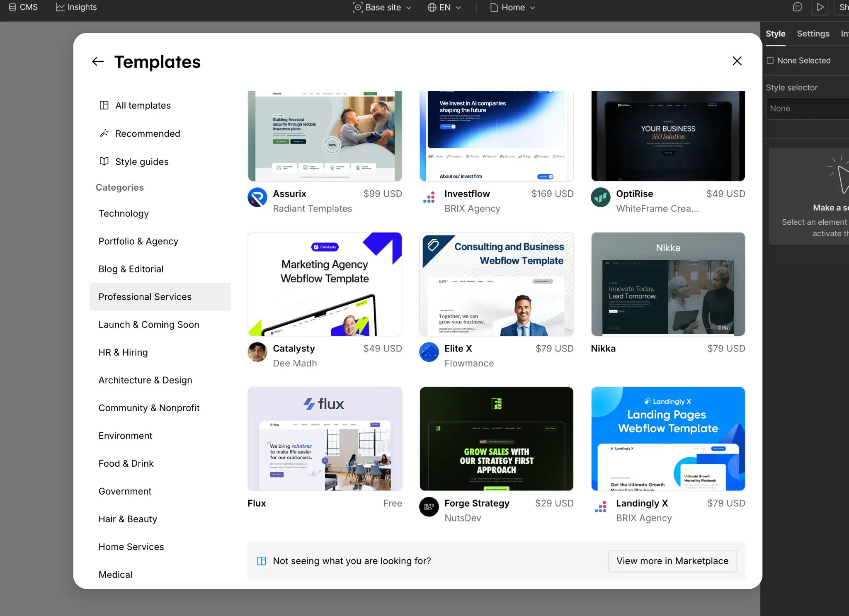Viewport: 849px width, 616px height.
Task: Select Recommended templates
Action: click(x=160, y=133)
